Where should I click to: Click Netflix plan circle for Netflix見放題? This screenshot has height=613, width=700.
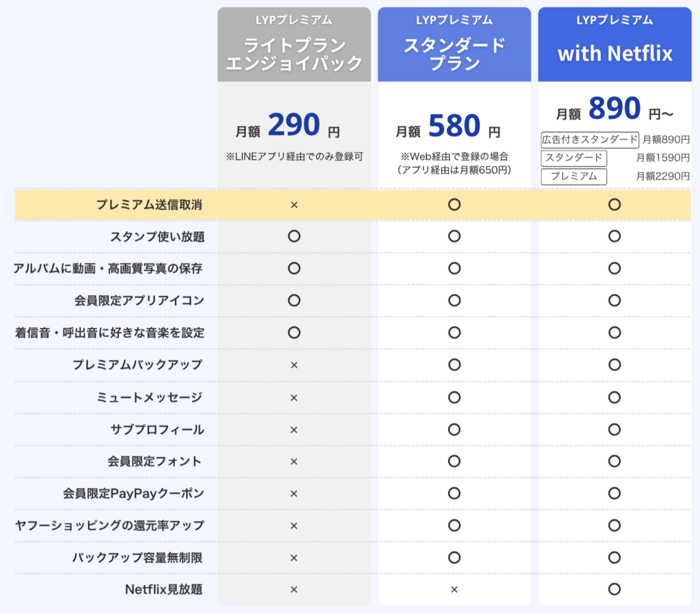coord(615,589)
